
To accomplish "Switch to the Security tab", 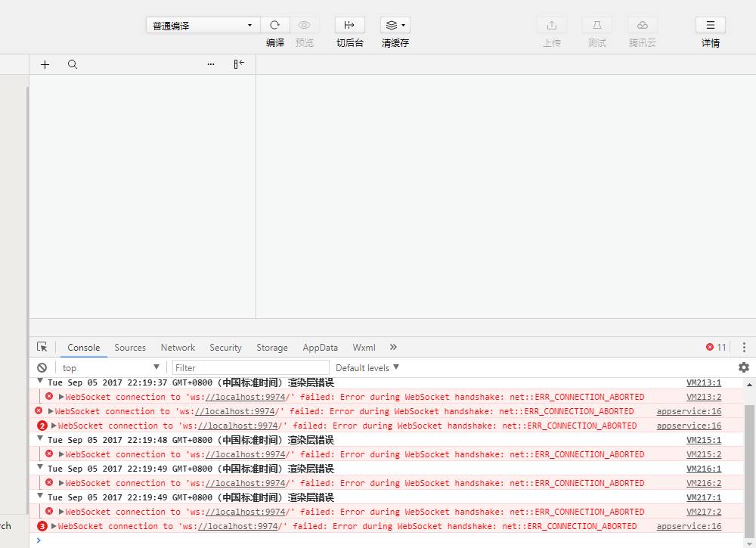I will pyautogui.click(x=225, y=348).
